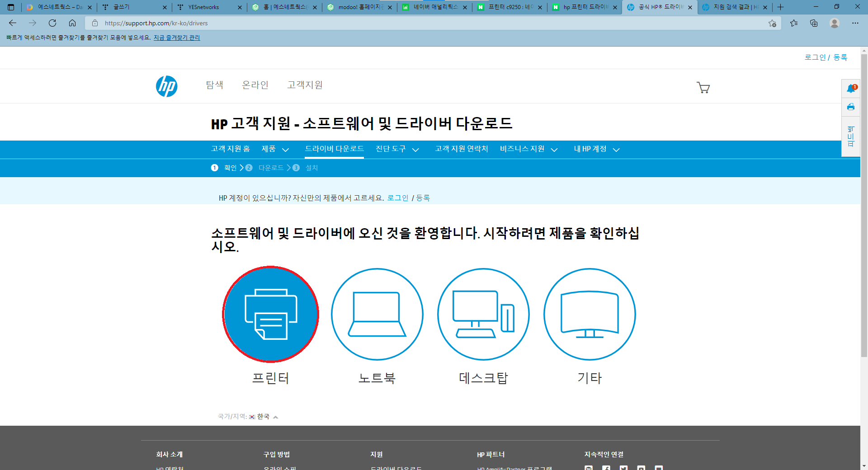This screenshot has height=470, width=868.
Task: Switch to the modoo! 홈페이지 tab
Action: 360,7
